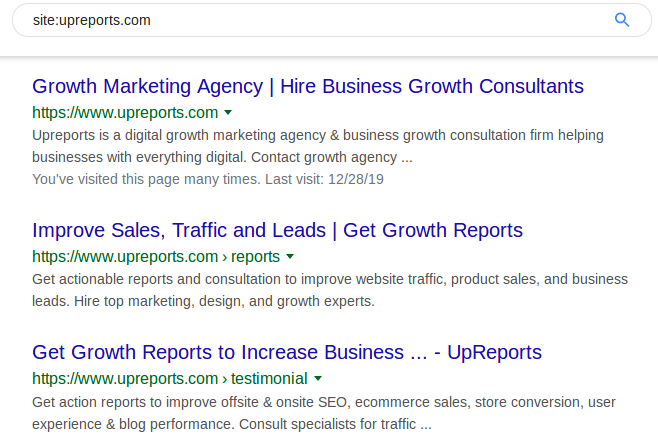Image resolution: width=658 pixels, height=444 pixels.
Task: Open Get Growth Reports to Increase Business result
Action: [x=287, y=352]
